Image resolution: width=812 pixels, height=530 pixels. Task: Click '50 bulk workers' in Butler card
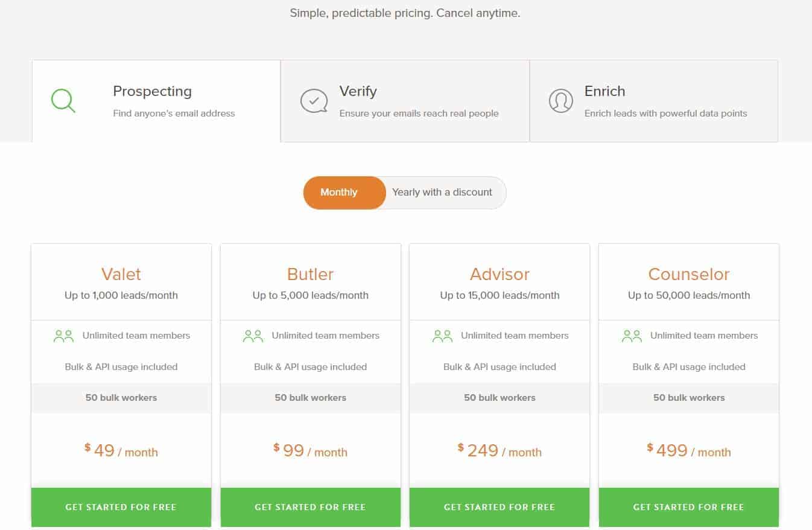[x=311, y=398]
